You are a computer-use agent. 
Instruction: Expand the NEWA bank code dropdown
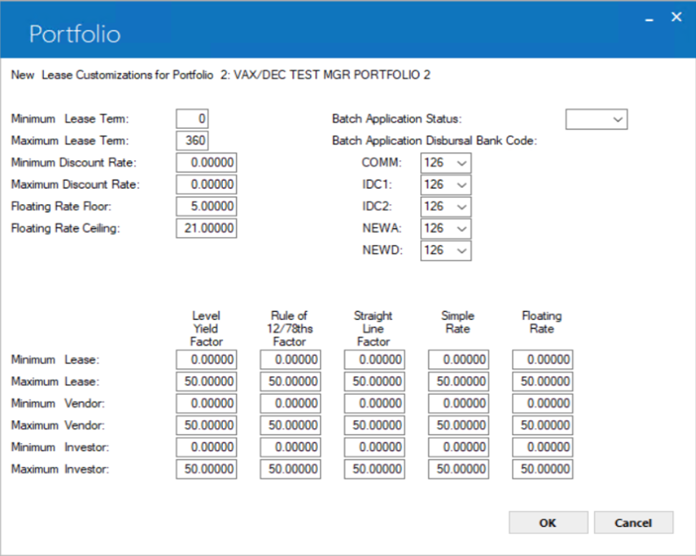pos(446,229)
